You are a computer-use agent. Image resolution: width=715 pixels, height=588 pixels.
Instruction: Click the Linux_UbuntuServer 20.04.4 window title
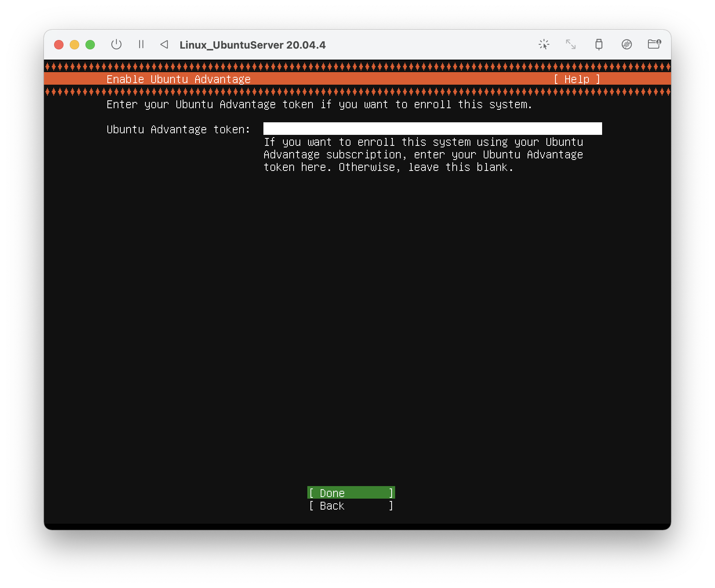(252, 45)
